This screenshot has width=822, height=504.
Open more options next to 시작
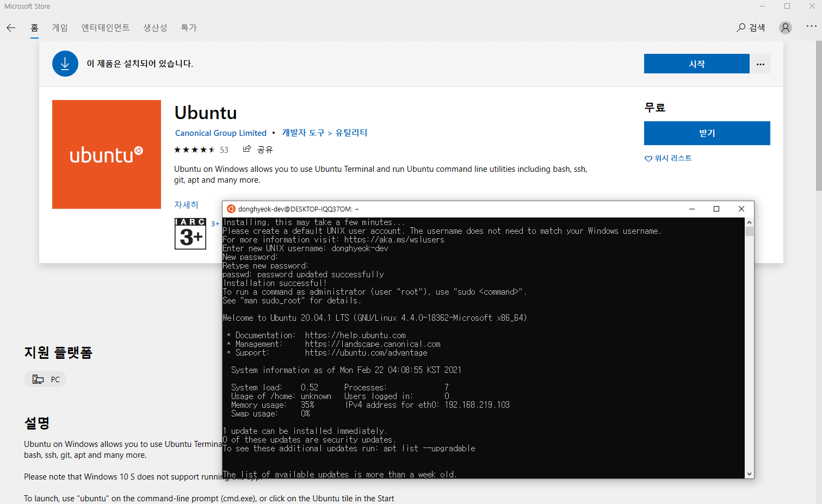(x=761, y=64)
